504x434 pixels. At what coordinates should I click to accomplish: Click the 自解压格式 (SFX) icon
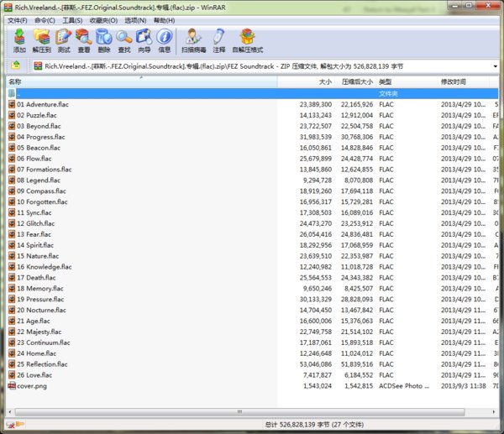pyautogui.click(x=247, y=39)
